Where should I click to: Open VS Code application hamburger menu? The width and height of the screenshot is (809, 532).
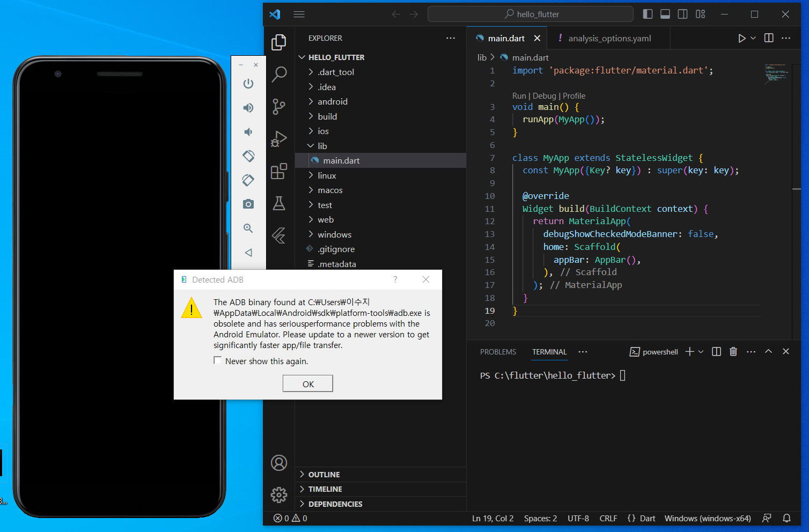click(x=299, y=14)
